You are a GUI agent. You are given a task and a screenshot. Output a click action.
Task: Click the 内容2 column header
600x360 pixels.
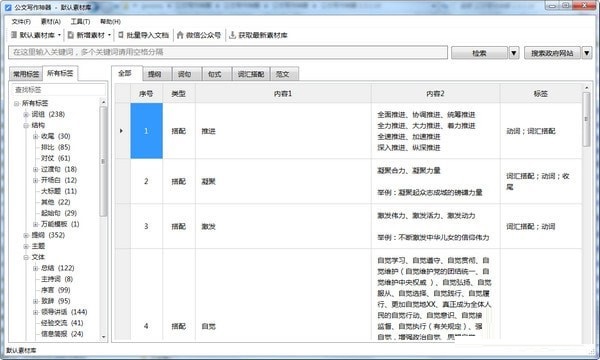point(435,94)
